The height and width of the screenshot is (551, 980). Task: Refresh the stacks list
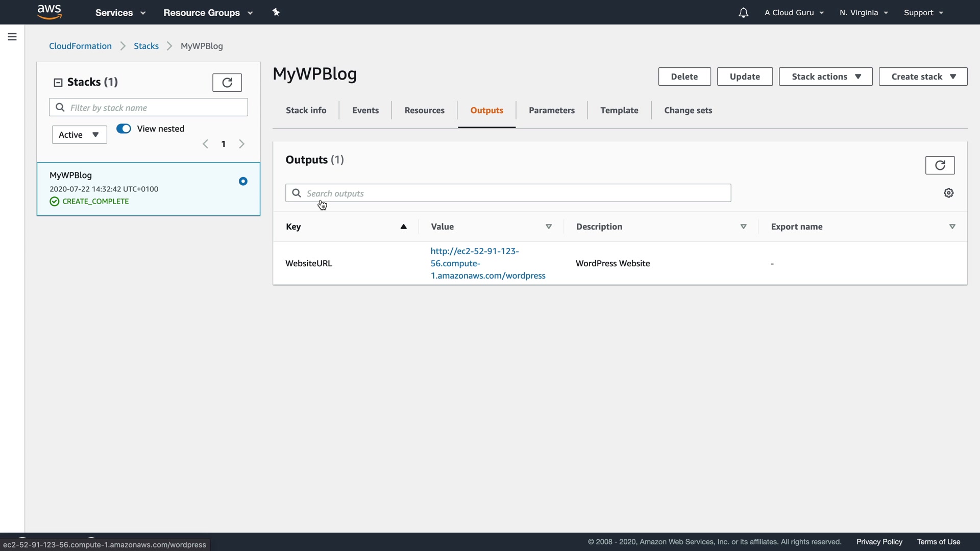(227, 82)
